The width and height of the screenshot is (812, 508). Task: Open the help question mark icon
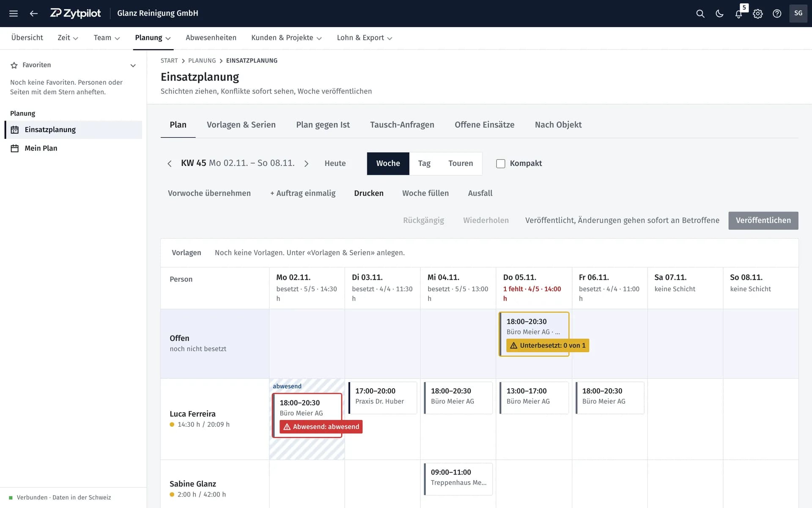coord(777,14)
